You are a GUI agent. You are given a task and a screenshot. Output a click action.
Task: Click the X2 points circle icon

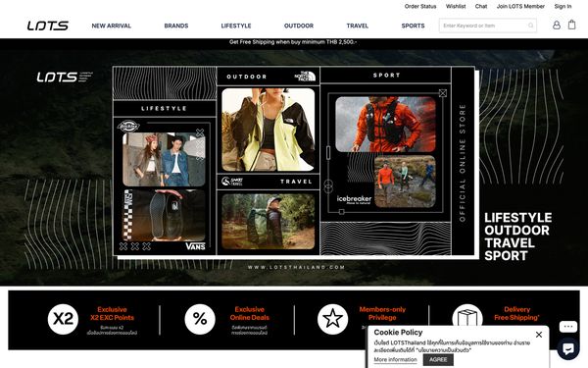(x=63, y=319)
